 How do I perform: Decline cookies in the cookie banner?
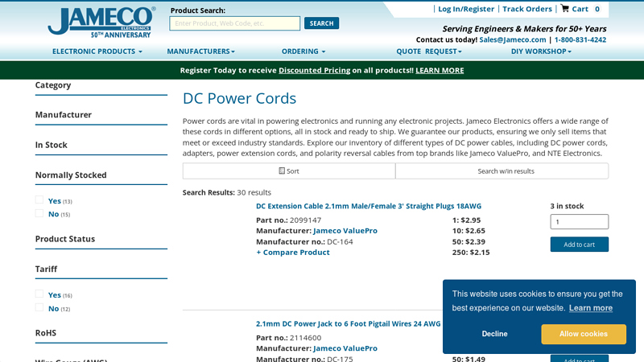coord(494,334)
